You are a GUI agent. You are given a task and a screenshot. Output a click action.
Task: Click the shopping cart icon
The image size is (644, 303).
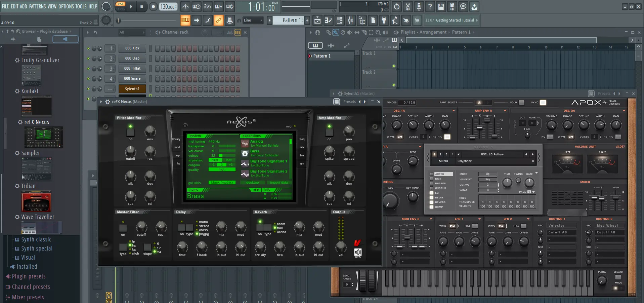(417, 21)
